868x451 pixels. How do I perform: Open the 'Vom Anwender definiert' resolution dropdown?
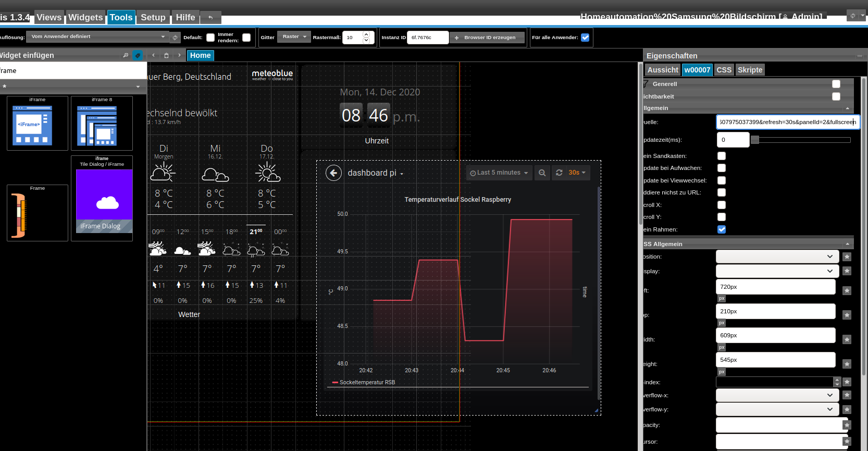coord(98,36)
